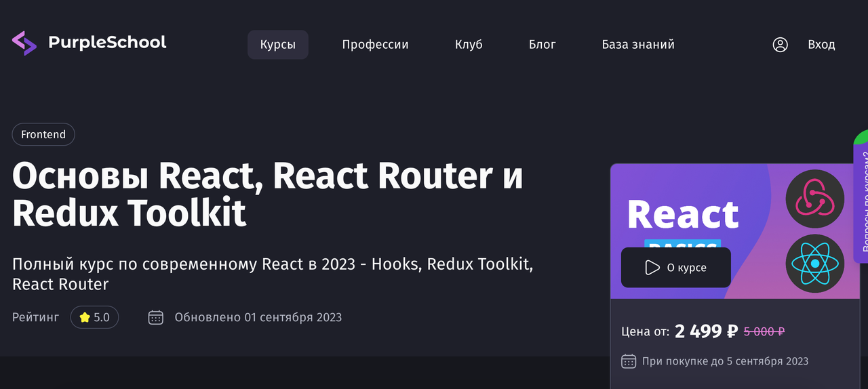Select the Frontend category tag
This screenshot has width=868, height=389.
(43, 135)
